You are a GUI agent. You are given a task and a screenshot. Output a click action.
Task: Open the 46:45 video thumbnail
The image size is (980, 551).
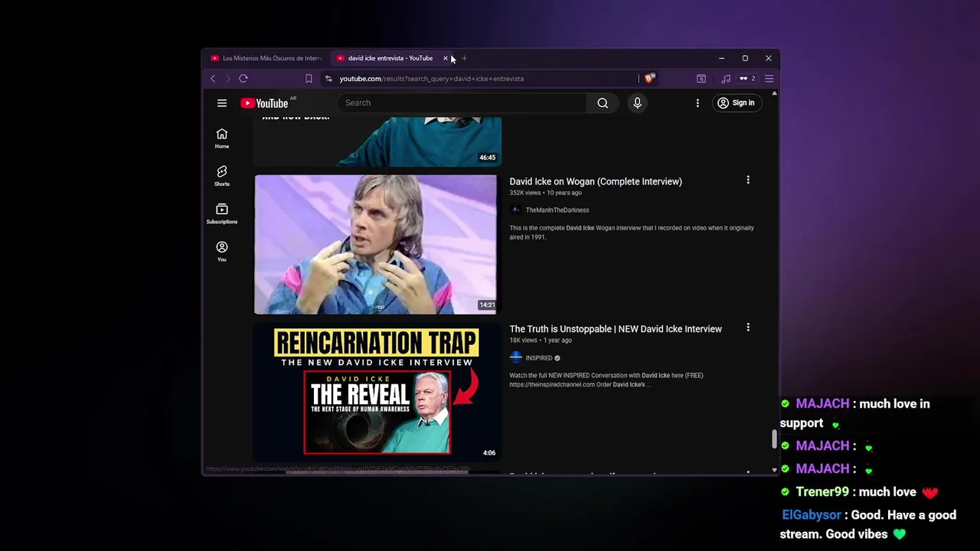click(x=377, y=142)
